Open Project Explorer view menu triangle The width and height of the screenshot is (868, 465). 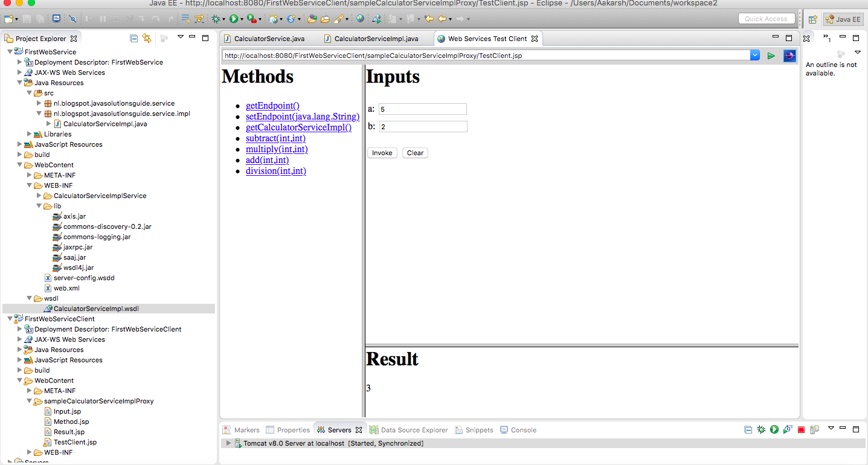[180, 37]
